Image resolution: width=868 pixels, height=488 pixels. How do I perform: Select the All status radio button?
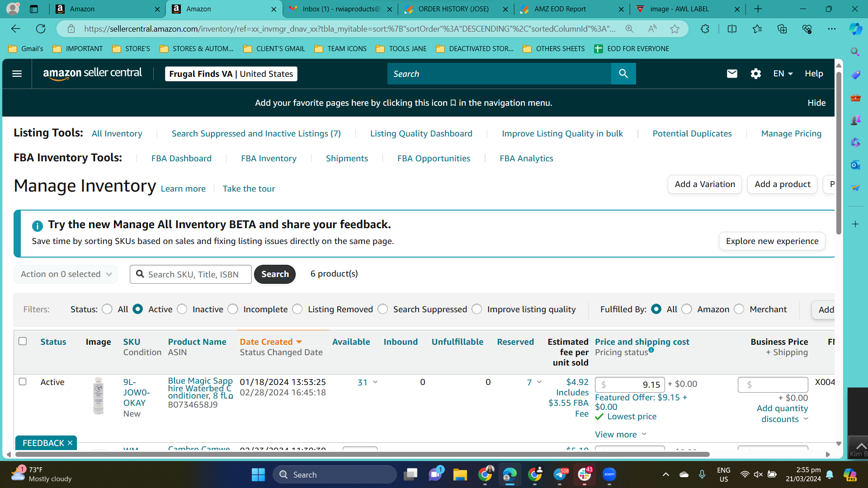coord(107,309)
